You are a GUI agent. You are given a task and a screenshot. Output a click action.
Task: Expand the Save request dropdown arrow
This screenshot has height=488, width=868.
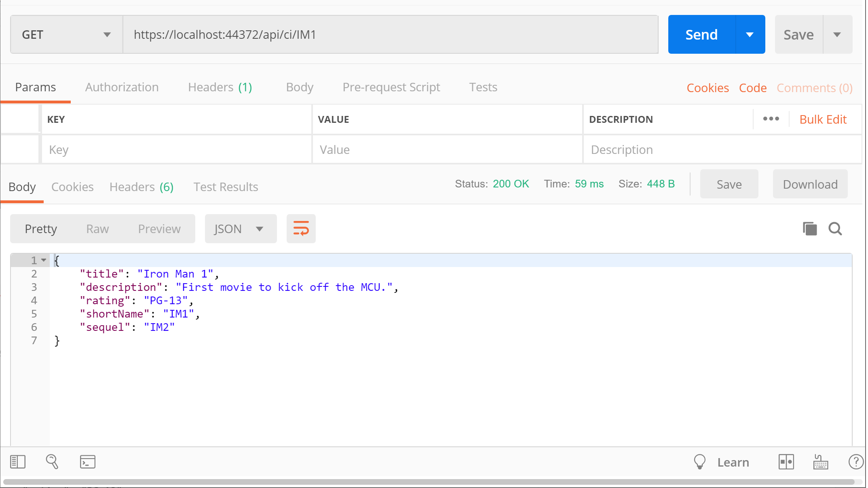click(x=837, y=35)
